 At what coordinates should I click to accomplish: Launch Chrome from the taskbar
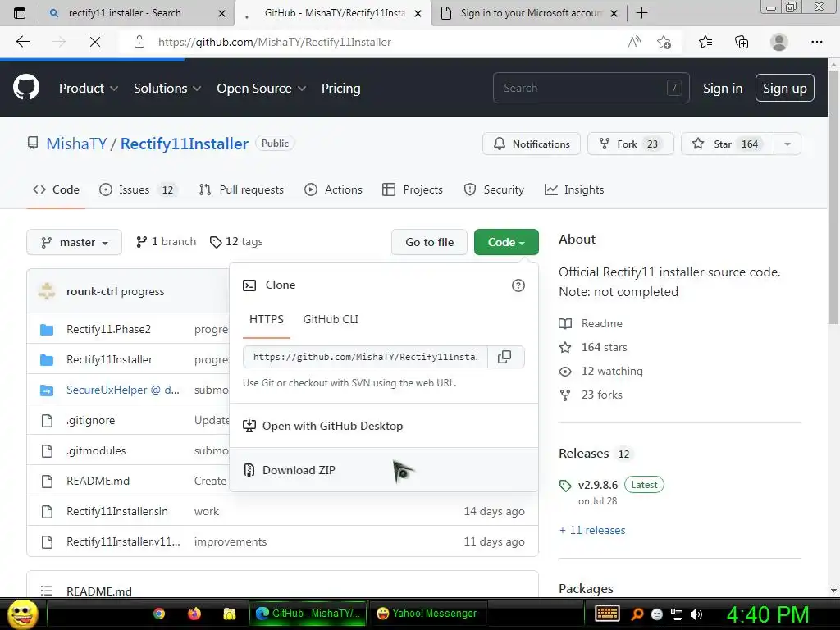[x=159, y=614]
